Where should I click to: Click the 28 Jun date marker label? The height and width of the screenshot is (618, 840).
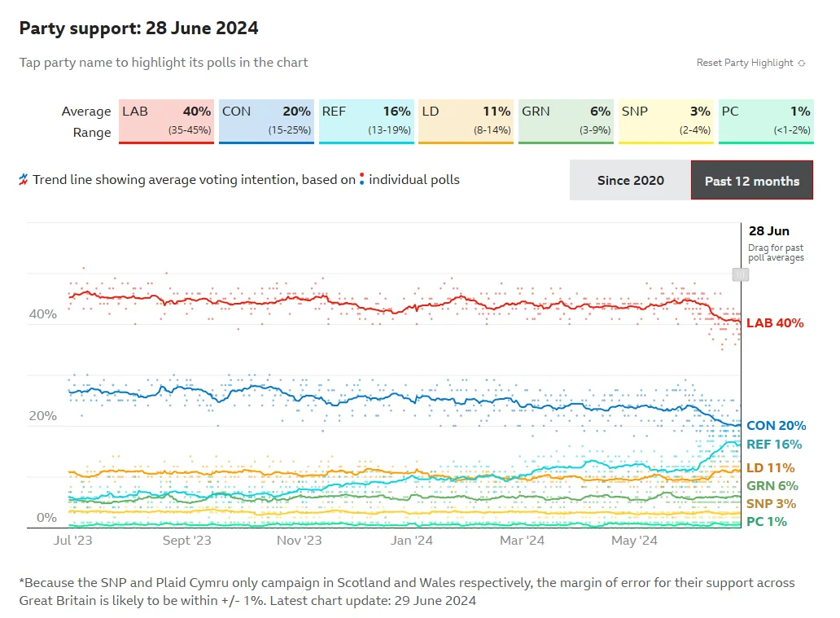(x=768, y=231)
